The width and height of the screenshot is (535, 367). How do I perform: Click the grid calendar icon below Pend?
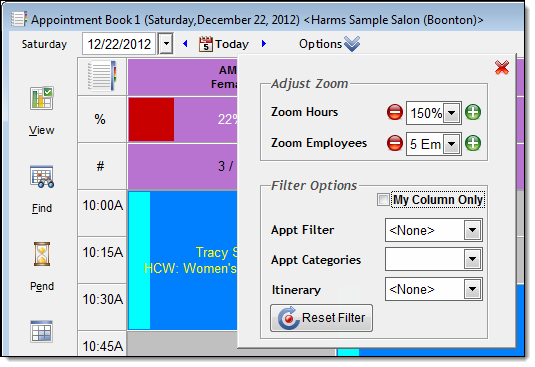[41, 331]
